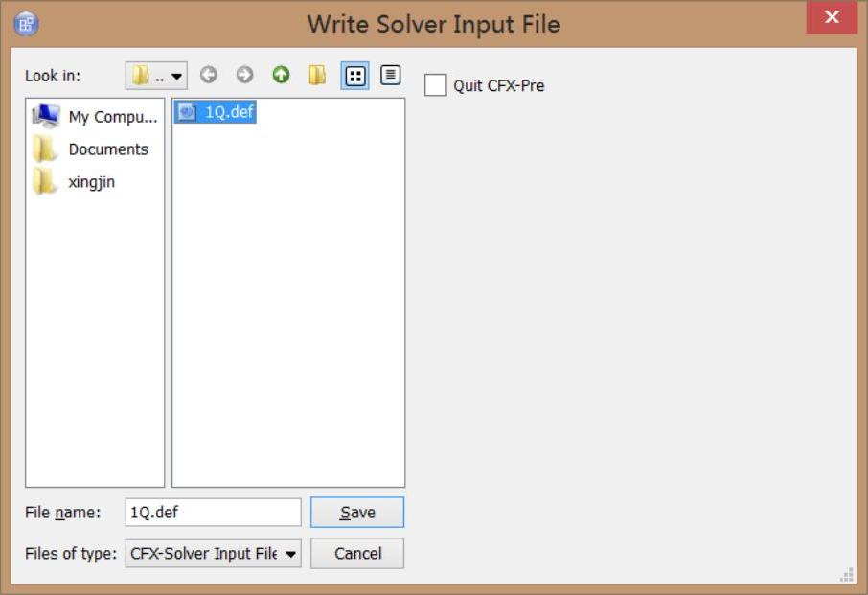Viewport: 868px width, 595px height.
Task: Select the 1Q.def file icon
Action: 188,112
